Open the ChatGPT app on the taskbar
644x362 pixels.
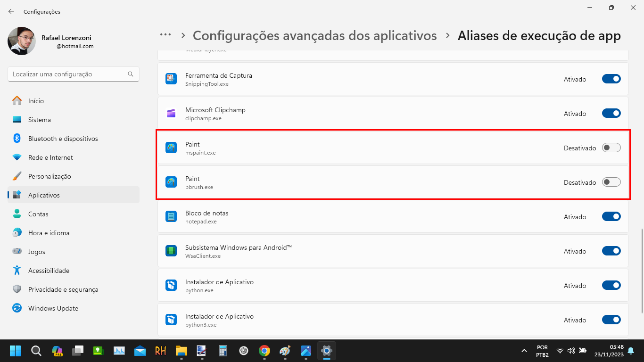[x=244, y=351]
